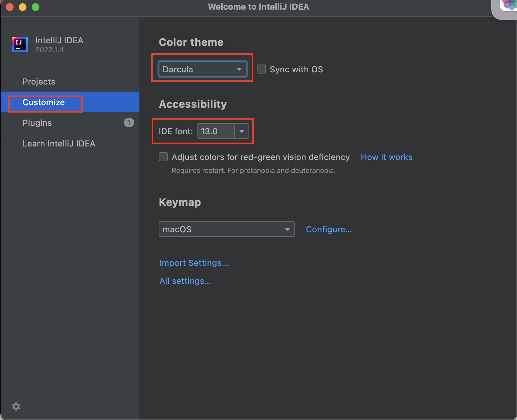Click the How it works link
This screenshot has width=517, height=420.
pos(386,157)
